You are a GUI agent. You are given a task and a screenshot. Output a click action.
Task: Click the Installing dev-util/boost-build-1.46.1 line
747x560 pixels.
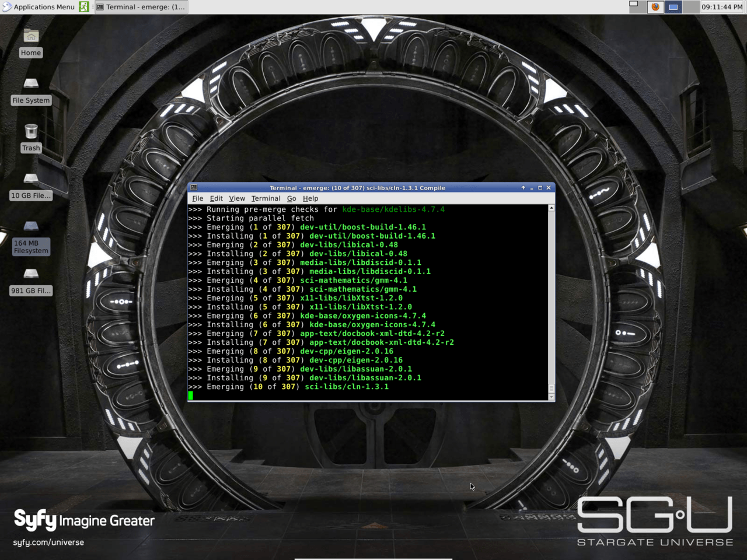click(312, 236)
